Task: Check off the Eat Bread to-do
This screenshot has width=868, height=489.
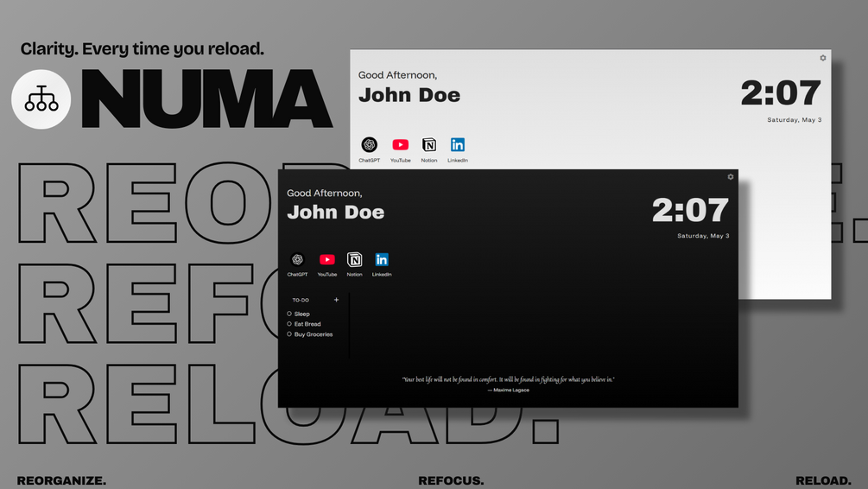Action: [x=289, y=324]
